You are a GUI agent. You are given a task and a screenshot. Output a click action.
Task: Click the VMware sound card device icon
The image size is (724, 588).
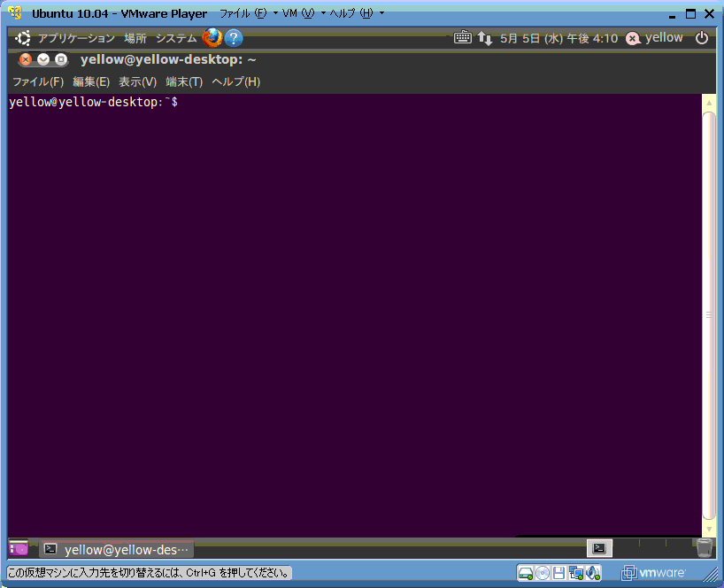pos(593,573)
